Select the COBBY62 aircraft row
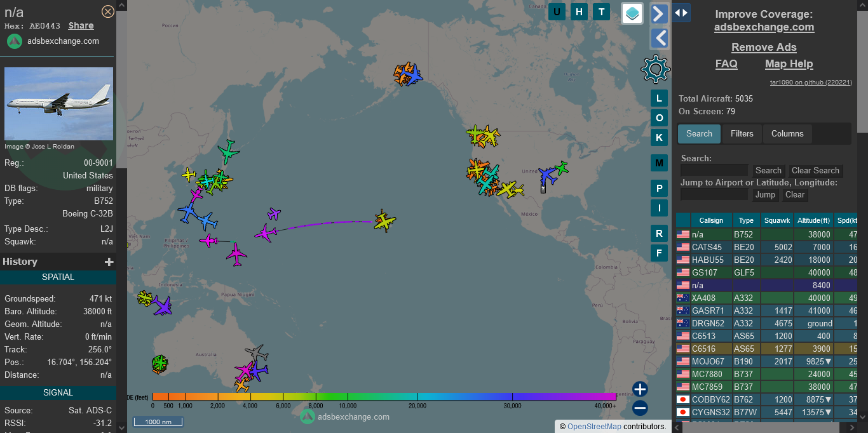 pyautogui.click(x=767, y=399)
